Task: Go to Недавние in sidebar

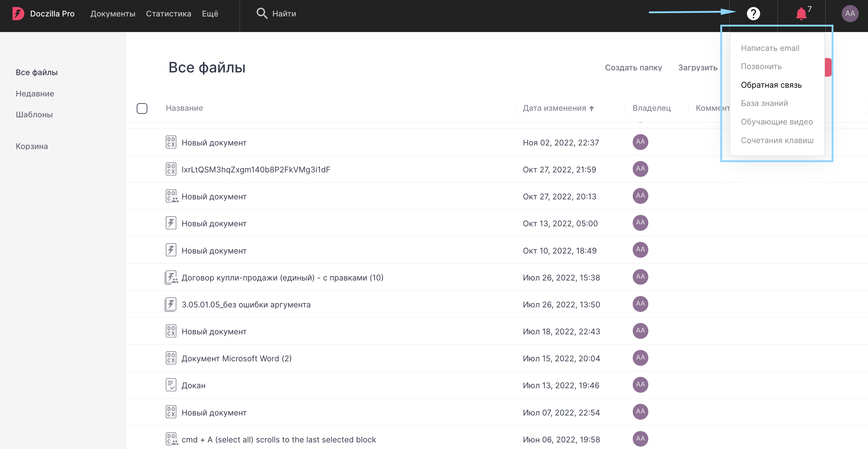Action: click(x=35, y=93)
